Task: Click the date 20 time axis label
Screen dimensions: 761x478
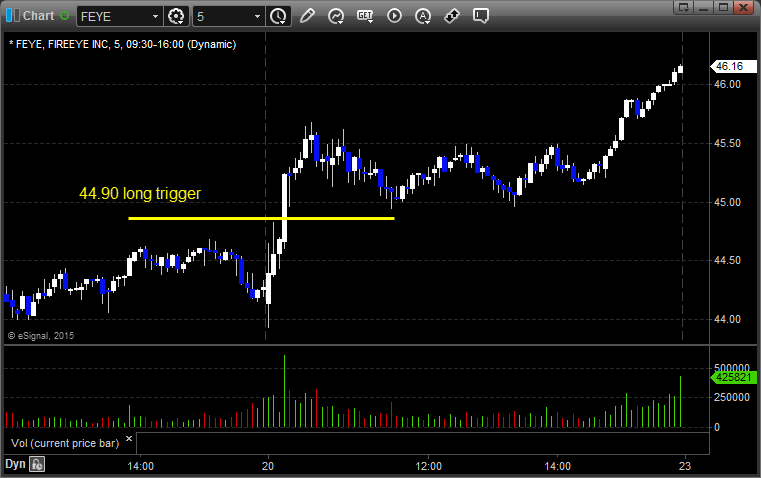Action: coord(268,466)
